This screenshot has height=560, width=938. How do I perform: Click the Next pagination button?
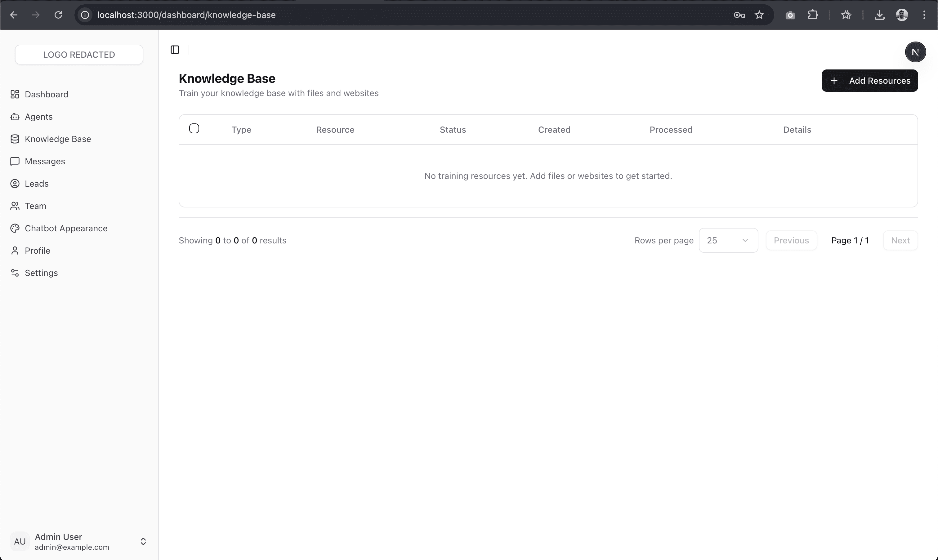tap(900, 240)
